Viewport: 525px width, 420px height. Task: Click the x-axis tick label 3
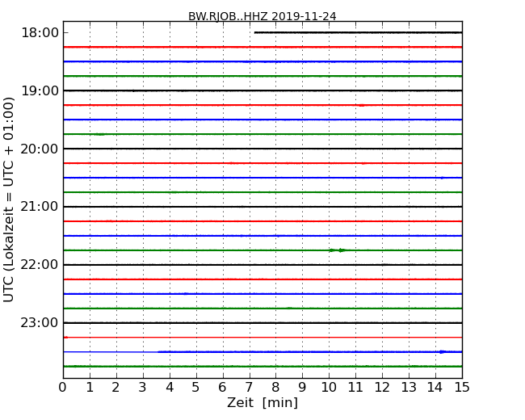pyautogui.click(x=143, y=387)
